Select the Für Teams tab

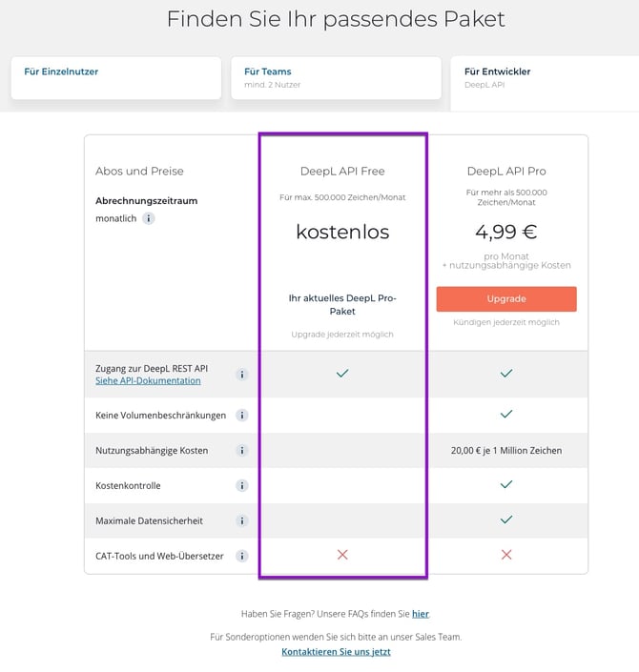pos(335,77)
